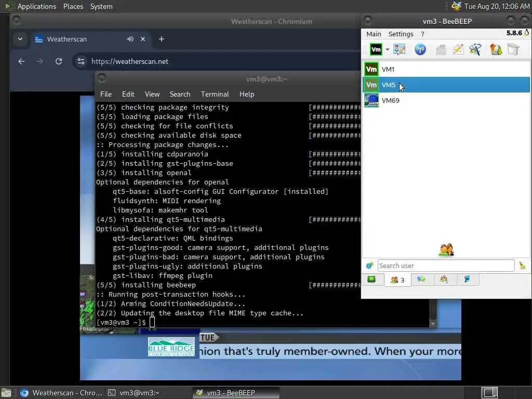Open the Main menu in BeeBEEP
This screenshot has width=532, height=399.
coord(374,34)
